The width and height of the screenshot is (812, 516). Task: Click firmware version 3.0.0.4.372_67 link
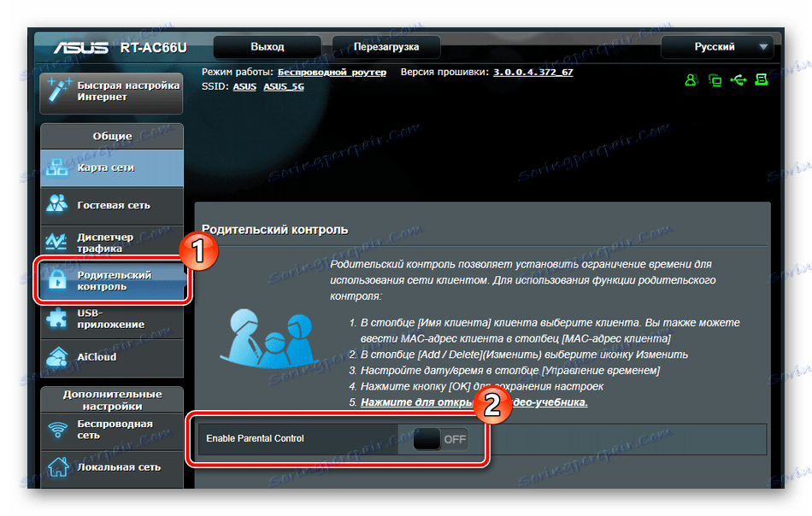click(533, 72)
